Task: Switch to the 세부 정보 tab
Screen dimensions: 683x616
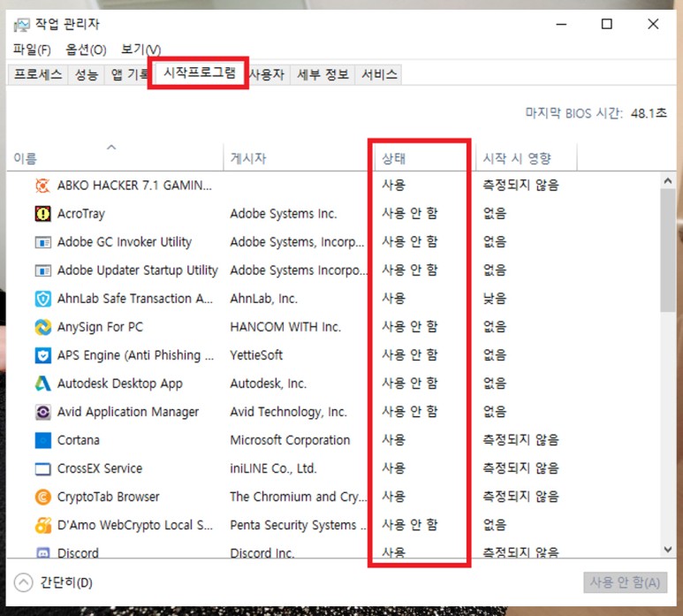Action: coord(323,74)
